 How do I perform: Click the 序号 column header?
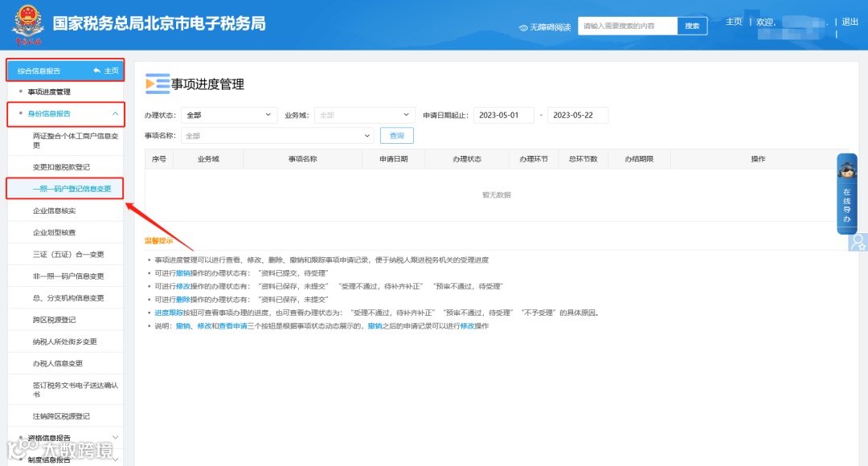pyautogui.click(x=159, y=159)
